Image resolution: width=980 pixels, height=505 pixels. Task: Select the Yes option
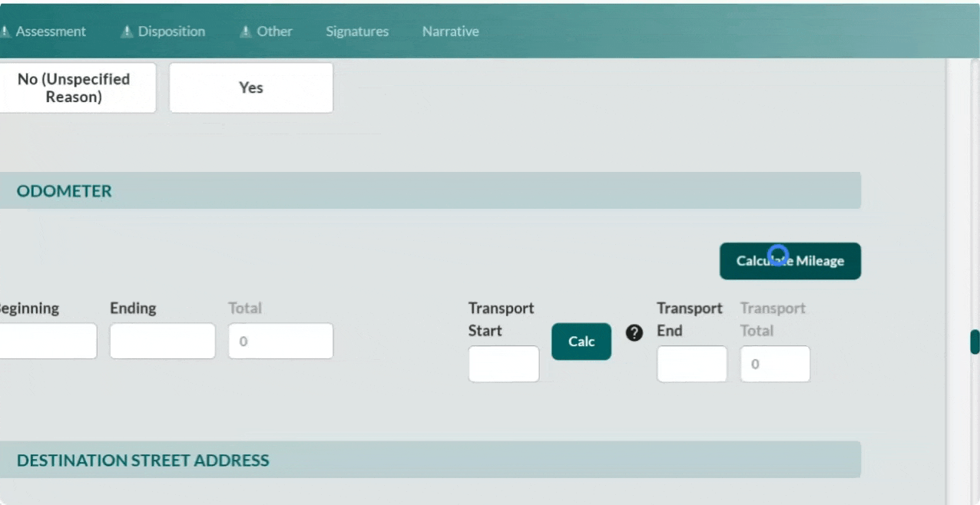click(x=251, y=87)
